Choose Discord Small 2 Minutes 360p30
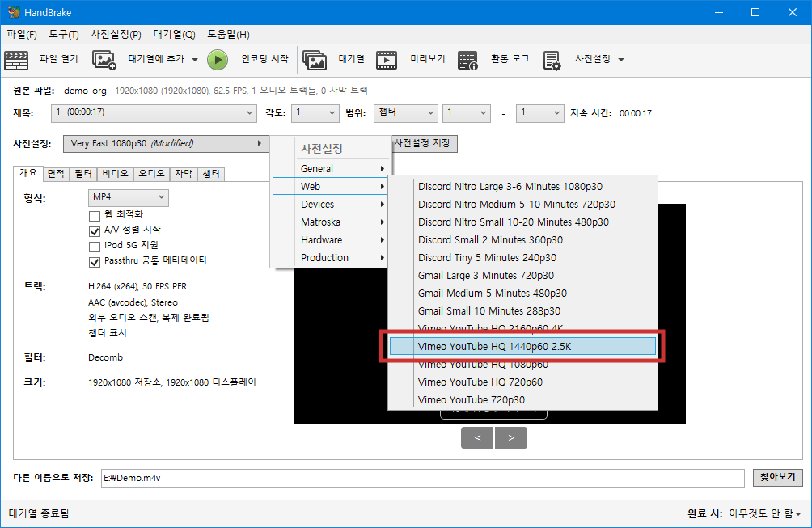This screenshot has height=528, width=812. 523,239
